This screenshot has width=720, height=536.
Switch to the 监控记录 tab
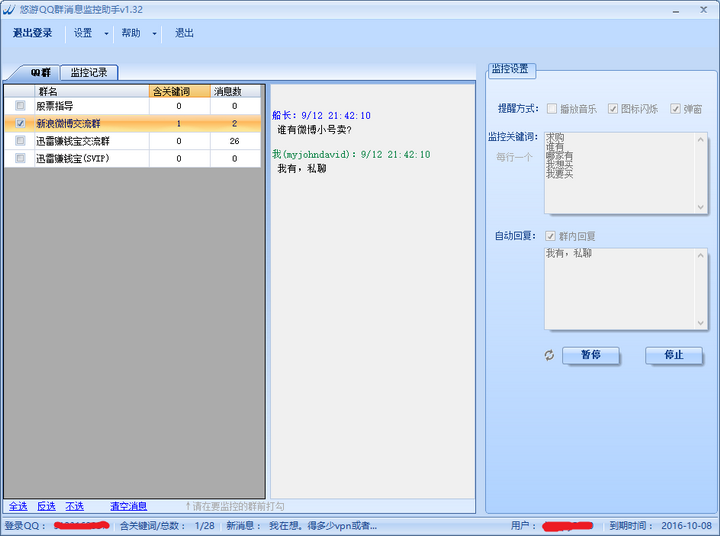[x=89, y=73]
